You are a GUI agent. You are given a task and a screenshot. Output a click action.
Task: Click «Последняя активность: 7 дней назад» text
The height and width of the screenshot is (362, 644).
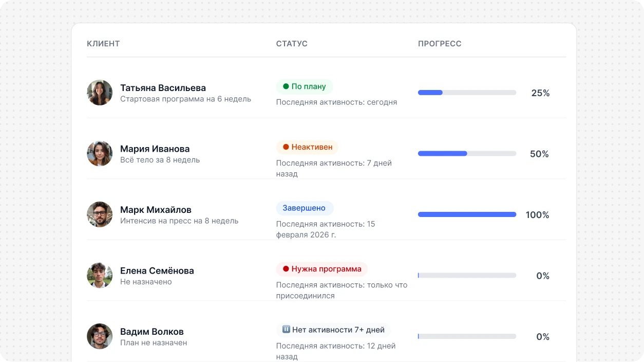pyautogui.click(x=334, y=168)
